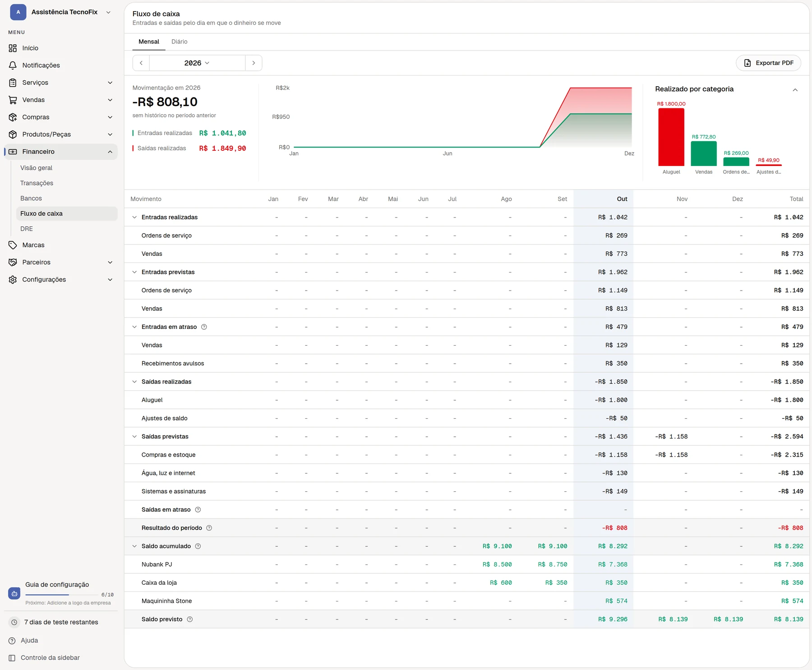Collapse the Entradas previstas row group

tap(134, 272)
